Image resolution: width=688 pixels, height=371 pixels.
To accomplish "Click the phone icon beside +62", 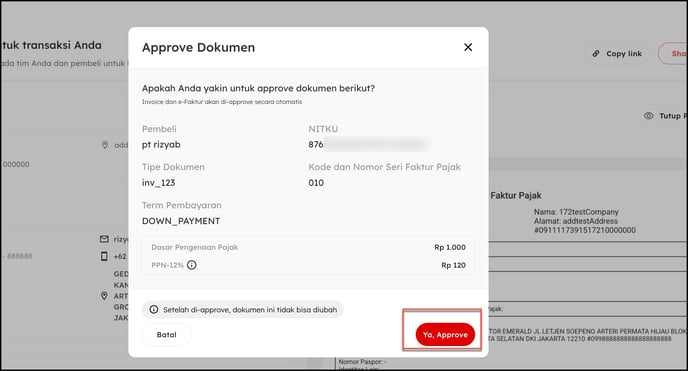I will [x=104, y=256].
